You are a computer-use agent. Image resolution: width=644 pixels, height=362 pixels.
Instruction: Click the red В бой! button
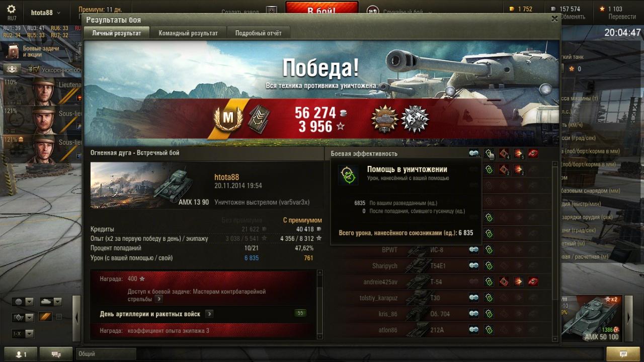click(322, 10)
